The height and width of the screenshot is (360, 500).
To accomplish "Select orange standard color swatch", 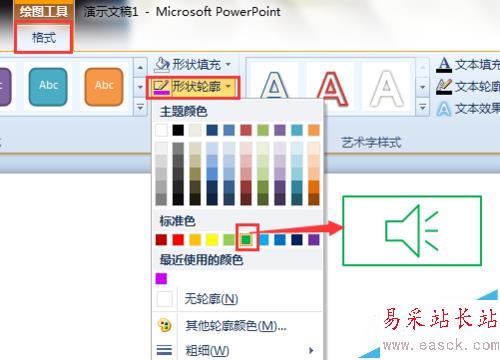I will point(195,240).
